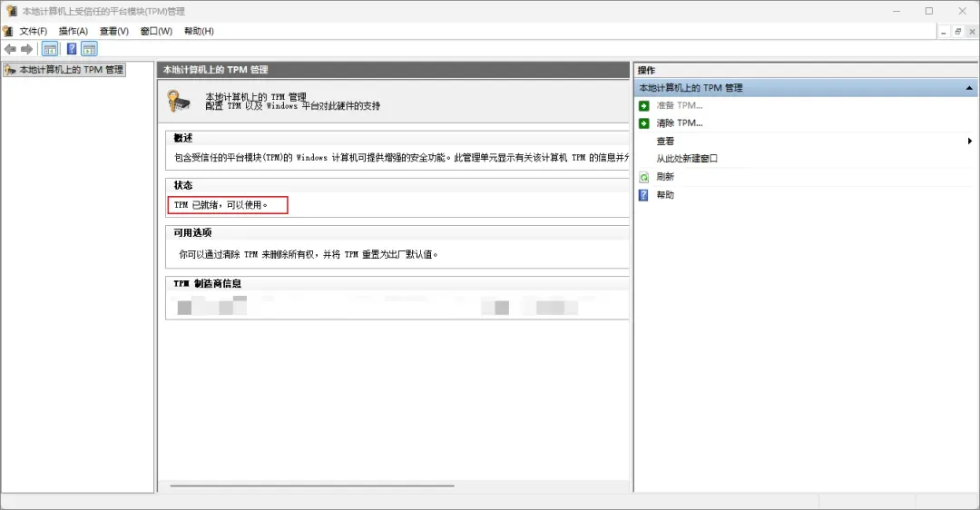Image resolution: width=980 pixels, height=510 pixels.
Task: Close the inner MMC child window
Action: [972, 31]
